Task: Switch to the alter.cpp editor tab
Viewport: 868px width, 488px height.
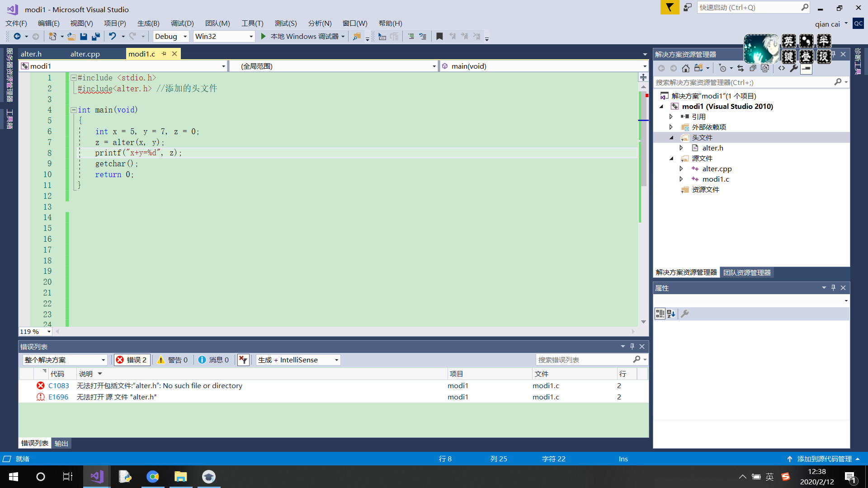Action: [85, 54]
